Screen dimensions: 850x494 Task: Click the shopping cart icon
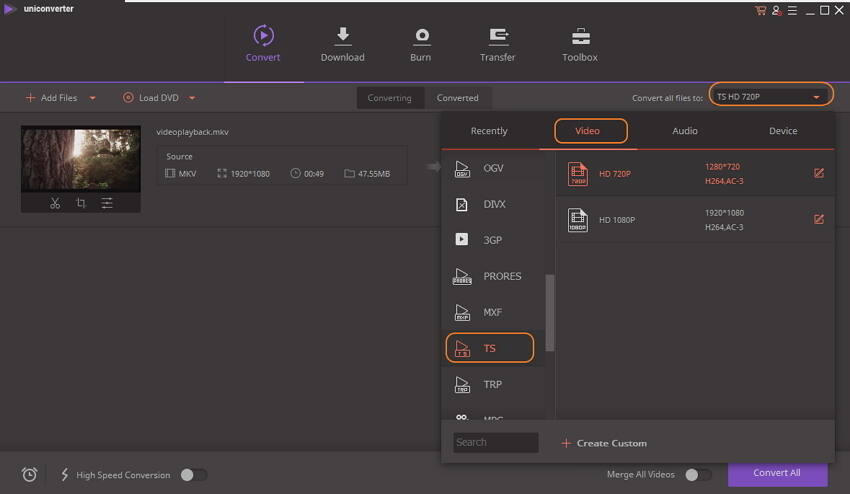pyautogui.click(x=761, y=10)
